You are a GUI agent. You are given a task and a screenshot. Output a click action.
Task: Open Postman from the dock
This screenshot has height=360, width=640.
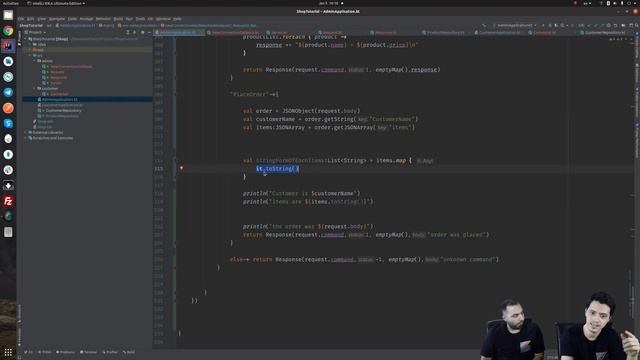tap(8, 108)
